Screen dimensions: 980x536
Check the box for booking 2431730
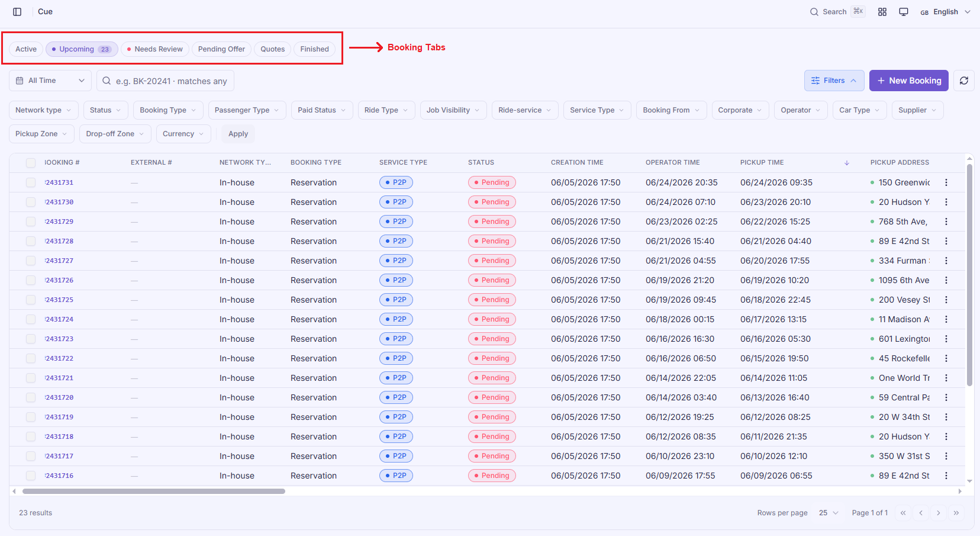point(31,202)
